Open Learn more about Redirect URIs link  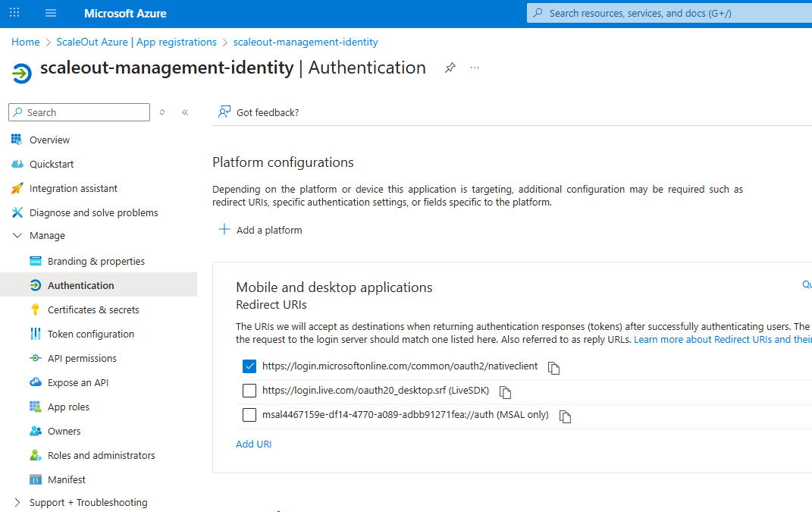pos(723,339)
